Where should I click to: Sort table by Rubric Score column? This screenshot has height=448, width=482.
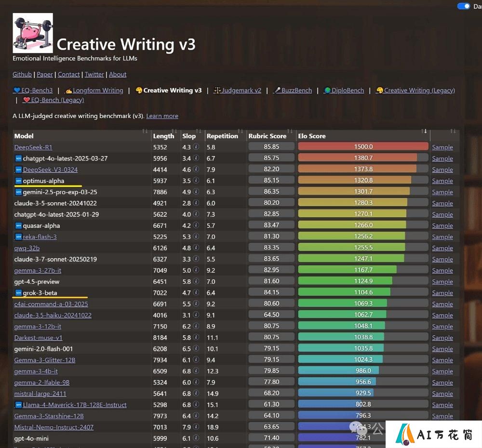pos(290,131)
